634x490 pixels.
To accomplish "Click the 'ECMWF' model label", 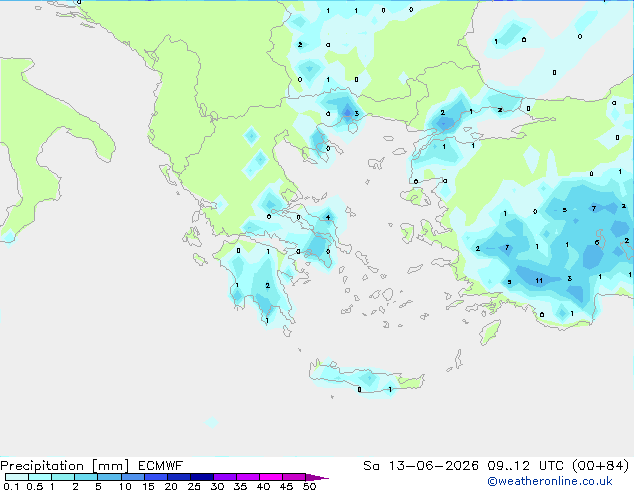I will click(x=160, y=466).
